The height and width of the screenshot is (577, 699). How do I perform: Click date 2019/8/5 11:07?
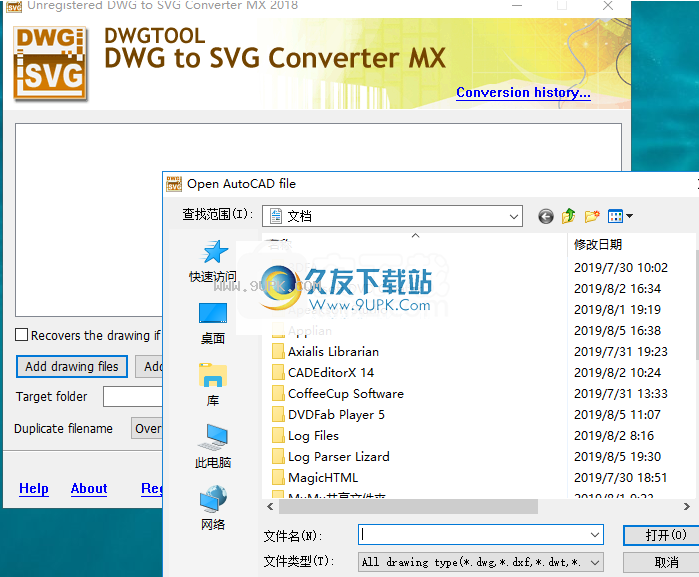pos(617,414)
